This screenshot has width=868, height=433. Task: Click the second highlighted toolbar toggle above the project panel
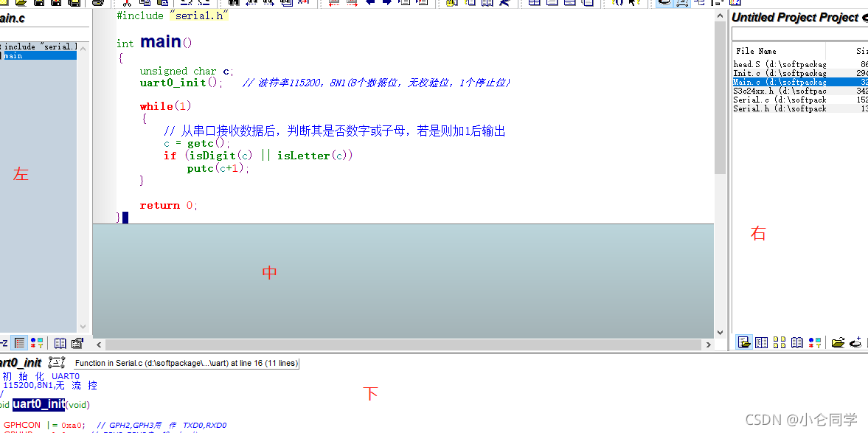pyautogui.click(x=682, y=3)
